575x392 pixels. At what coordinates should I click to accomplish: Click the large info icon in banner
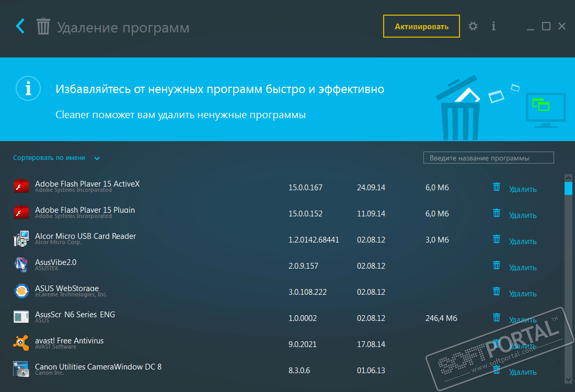coord(28,88)
